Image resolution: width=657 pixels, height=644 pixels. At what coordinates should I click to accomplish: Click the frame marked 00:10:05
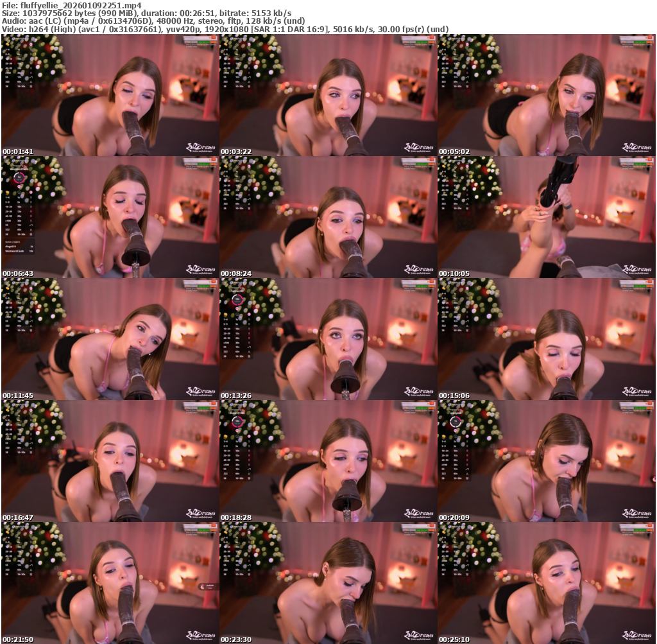tap(546, 217)
